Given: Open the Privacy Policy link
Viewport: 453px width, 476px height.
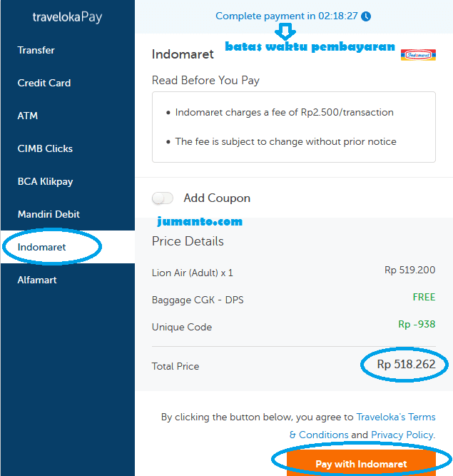Looking at the screenshot, I should point(402,435).
